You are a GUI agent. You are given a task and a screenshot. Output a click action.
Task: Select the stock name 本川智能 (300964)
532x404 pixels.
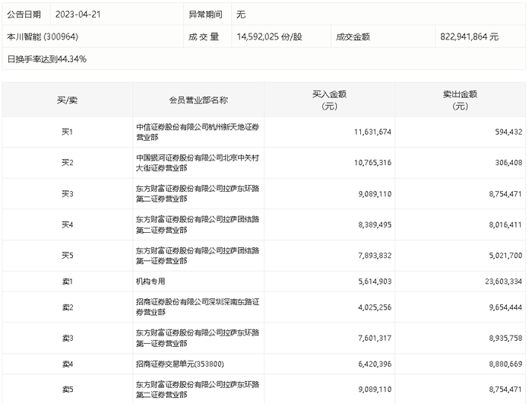pyautogui.click(x=43, y=37)
